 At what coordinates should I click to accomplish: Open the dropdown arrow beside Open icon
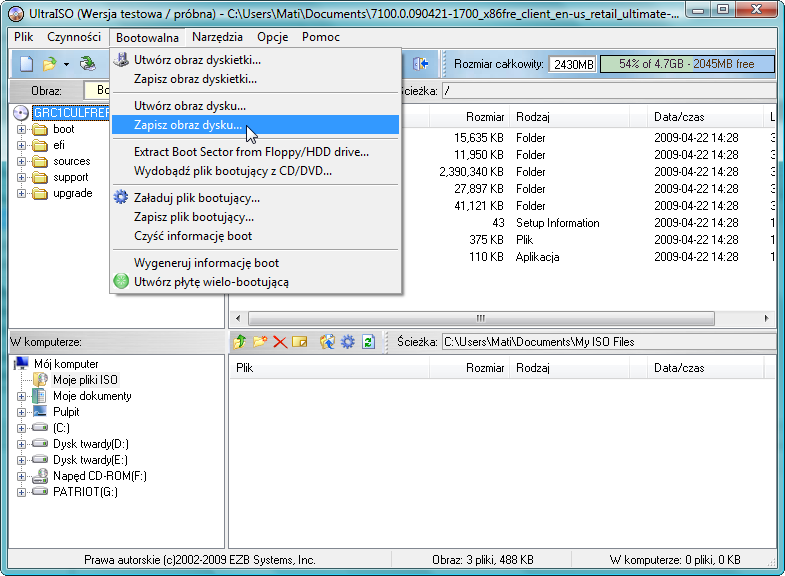pos(66,64)
